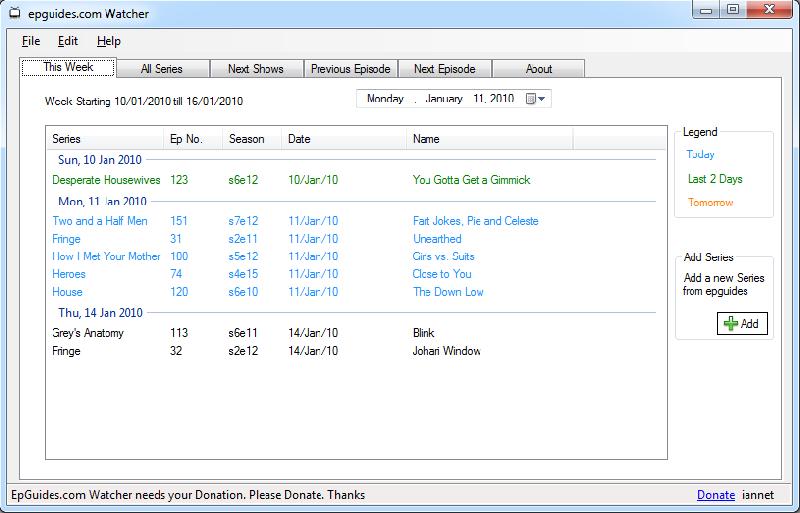The height and width of the screenshot is (513, 800).
Task: Click episode name Girls vs. Suits
Action: pos(443,256)
